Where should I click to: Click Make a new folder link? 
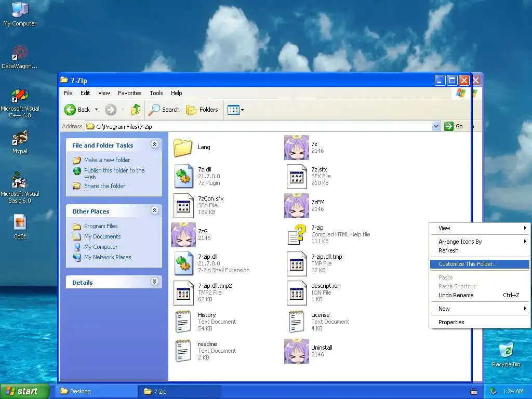tap(107, 160)
